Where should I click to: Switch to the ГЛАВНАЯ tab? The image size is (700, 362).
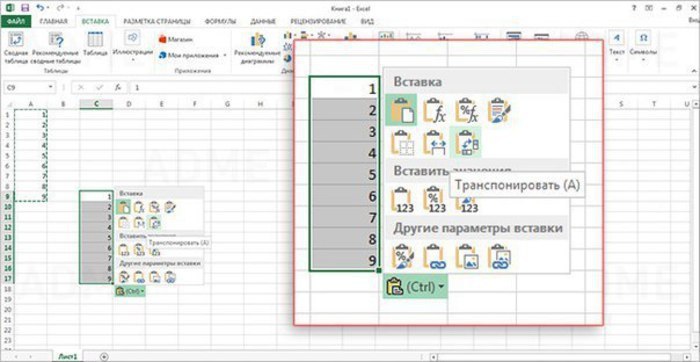click(54, 21)
